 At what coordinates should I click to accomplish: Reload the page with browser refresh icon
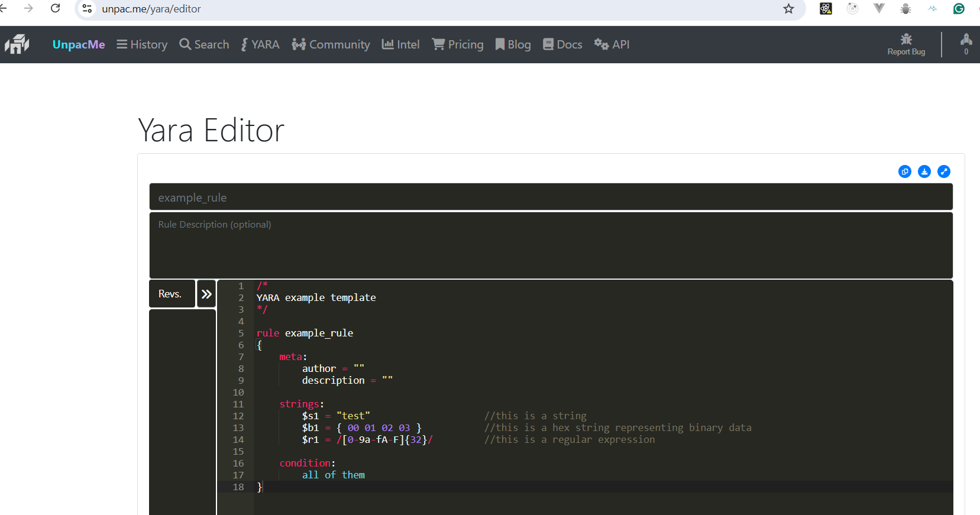click(56, 8)
